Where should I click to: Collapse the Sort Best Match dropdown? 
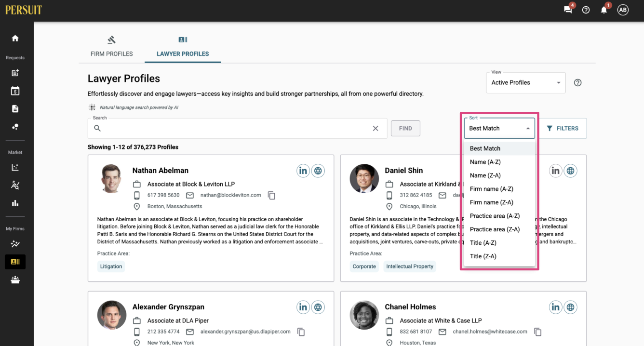(499, 128)
